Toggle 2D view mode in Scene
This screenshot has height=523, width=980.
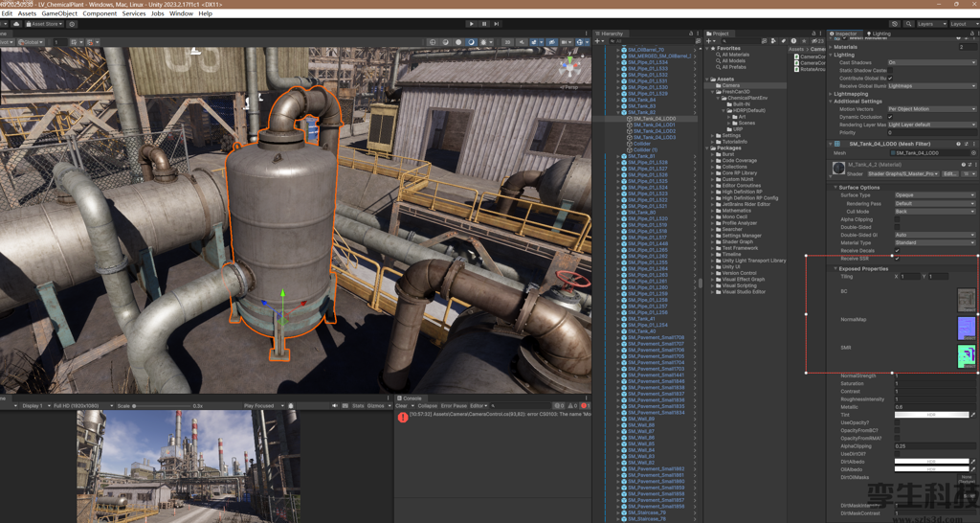pyautogui.click(x=507, y=42)
